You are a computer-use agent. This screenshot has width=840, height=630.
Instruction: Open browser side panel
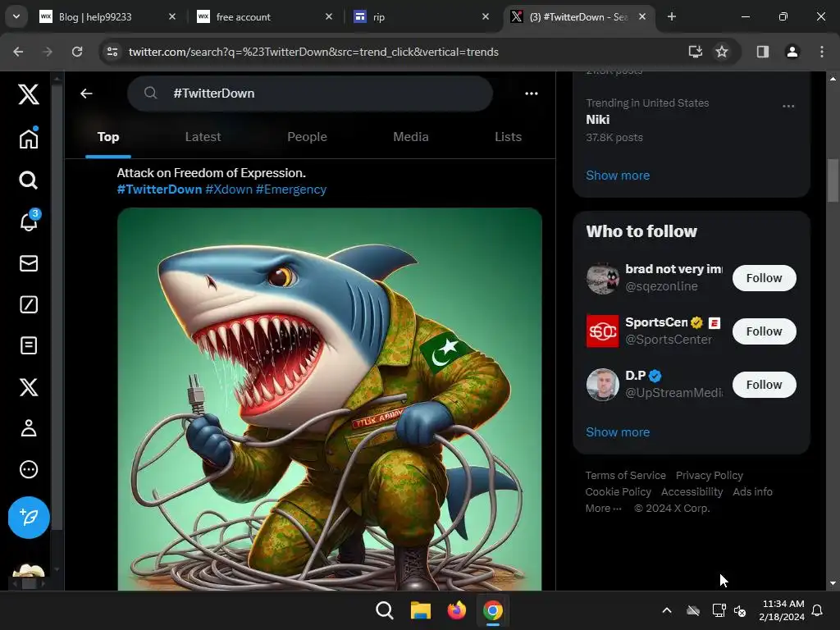763,52
